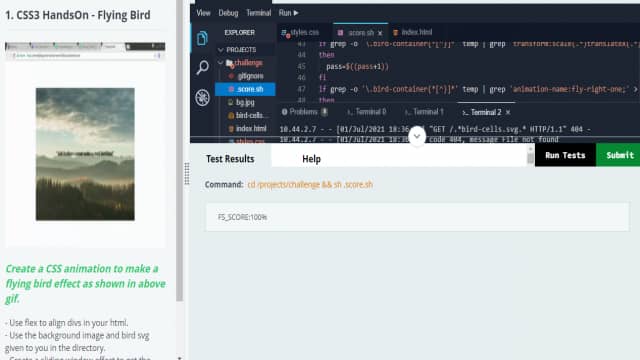This screenshot has height=360, width=640.
Task: Click the heading 1. CSS3 HandsOn - Flying Bird
Action: [x=78, y=15]
